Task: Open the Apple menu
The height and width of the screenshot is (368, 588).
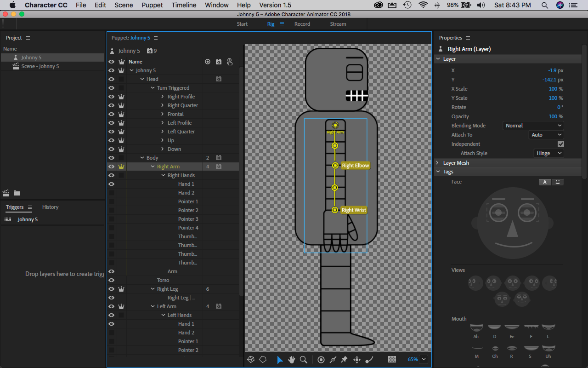Action: [x=12, y=5]
